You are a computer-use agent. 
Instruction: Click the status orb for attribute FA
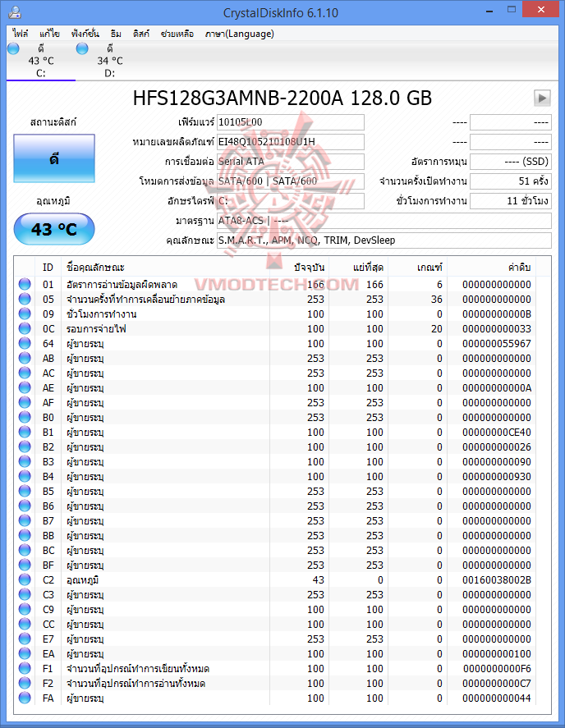[x=25, y=698]
